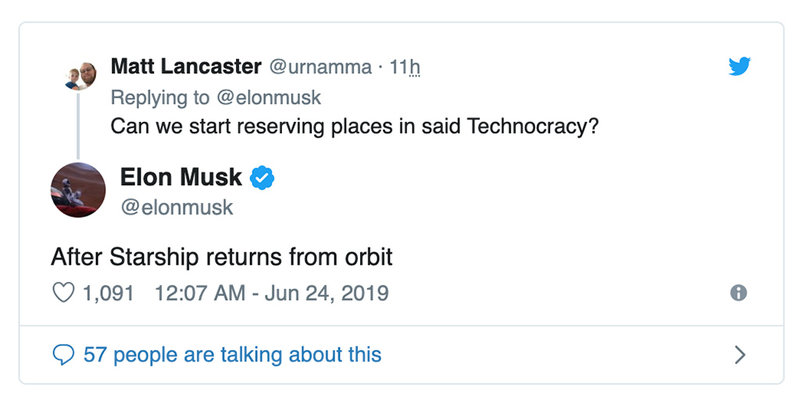The height and width of the screenshot is (400, 800).
Task: Visit the @urnamma handle
Action: coord(320,67)
